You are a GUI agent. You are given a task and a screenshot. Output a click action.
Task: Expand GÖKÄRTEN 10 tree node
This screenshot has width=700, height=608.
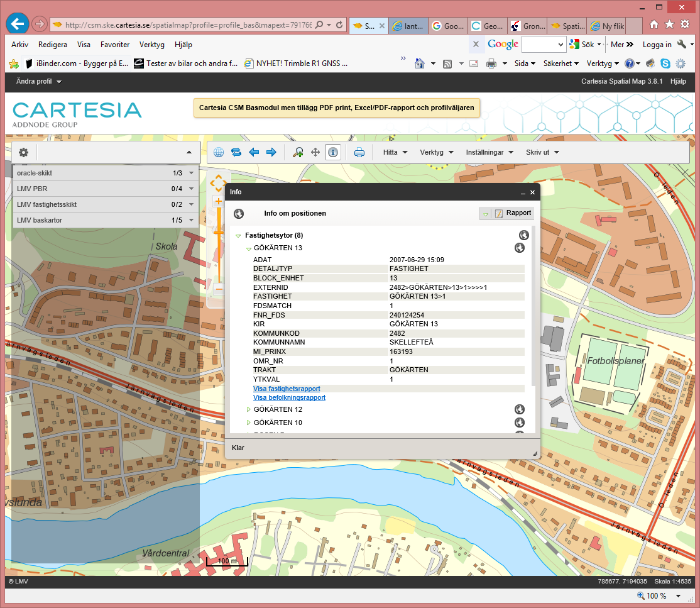(249, 422)
